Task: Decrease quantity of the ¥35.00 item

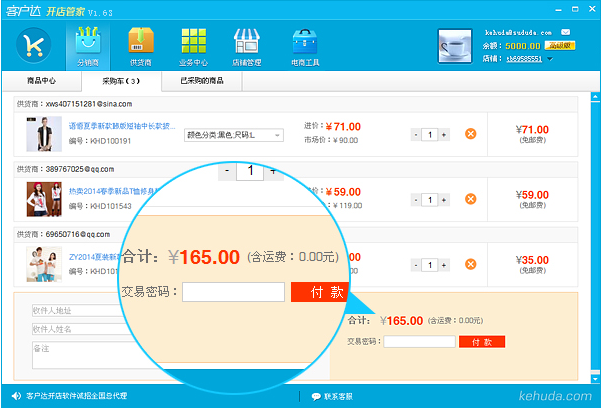Action: click(416, 264)
